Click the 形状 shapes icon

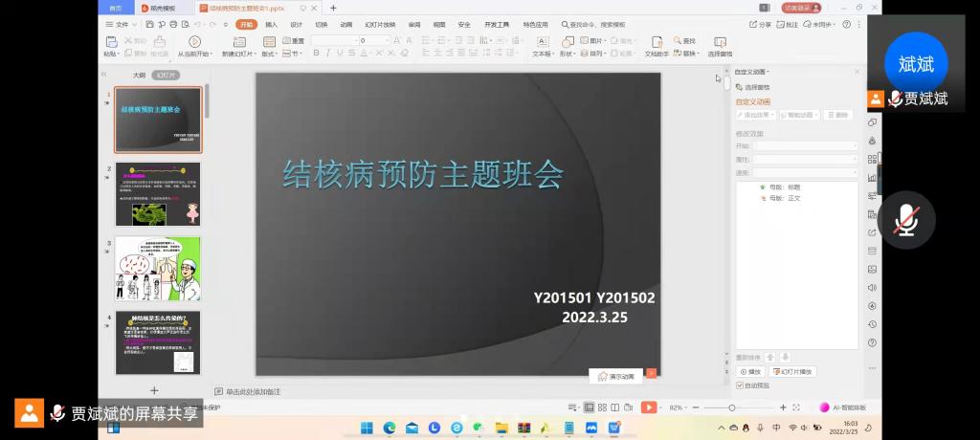[568, 41]
